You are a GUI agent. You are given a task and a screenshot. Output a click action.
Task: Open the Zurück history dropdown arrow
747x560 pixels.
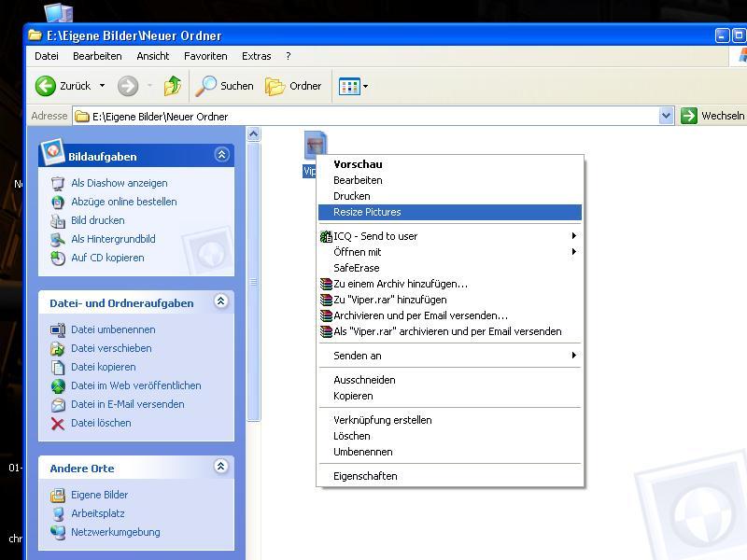pyautogui.click(x=102, y=86)
